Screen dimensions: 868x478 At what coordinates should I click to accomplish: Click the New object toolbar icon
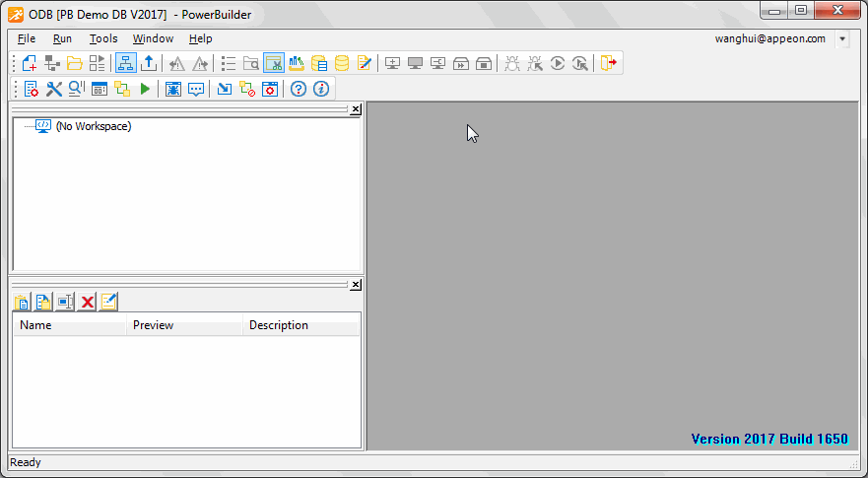[x=30, y=64]
